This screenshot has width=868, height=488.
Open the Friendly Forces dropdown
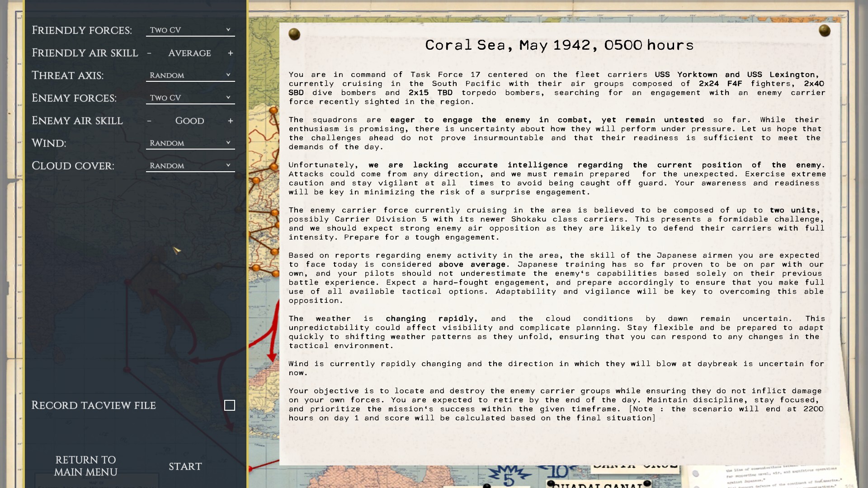click(190, 30)
